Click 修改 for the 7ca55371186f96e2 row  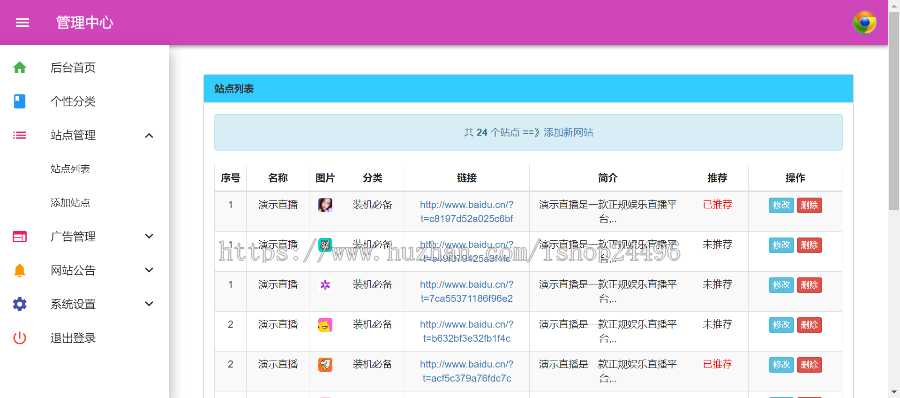[781, 285]
